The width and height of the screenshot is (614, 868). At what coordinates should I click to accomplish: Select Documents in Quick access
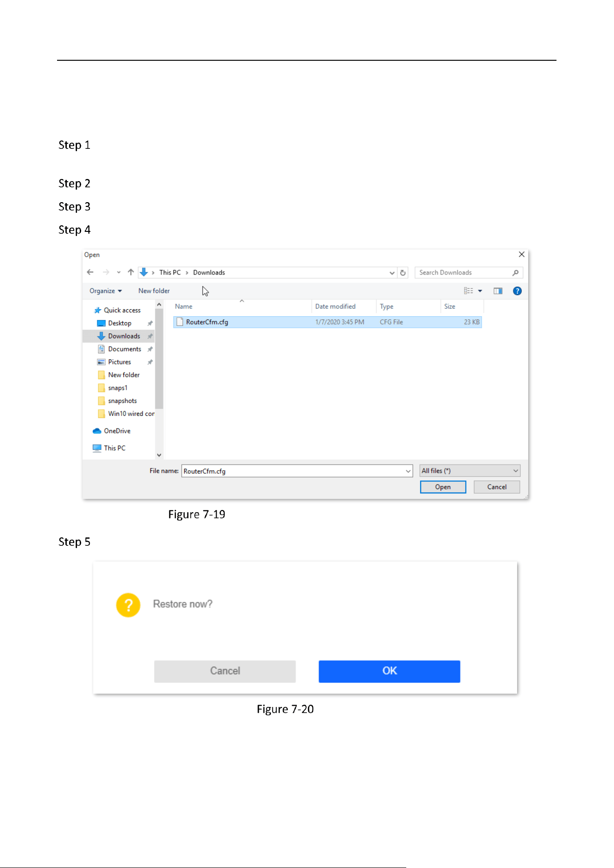click(x=124, y=349)
